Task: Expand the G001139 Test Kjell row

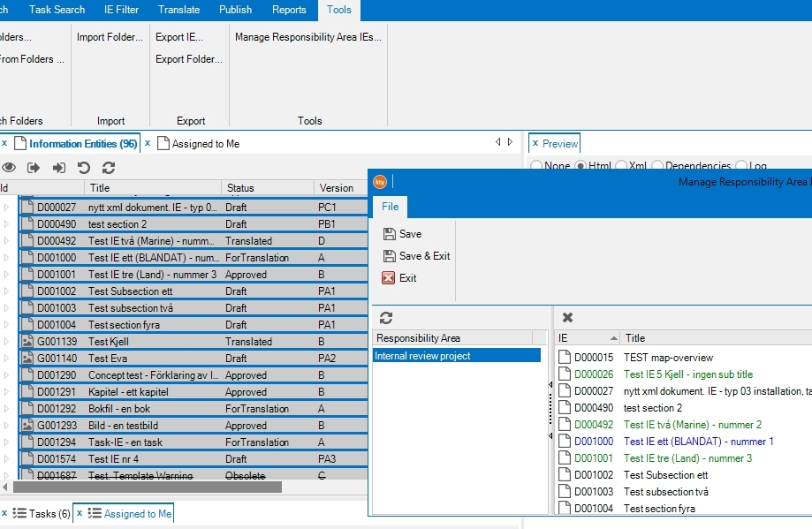Action: pos(6,342)
